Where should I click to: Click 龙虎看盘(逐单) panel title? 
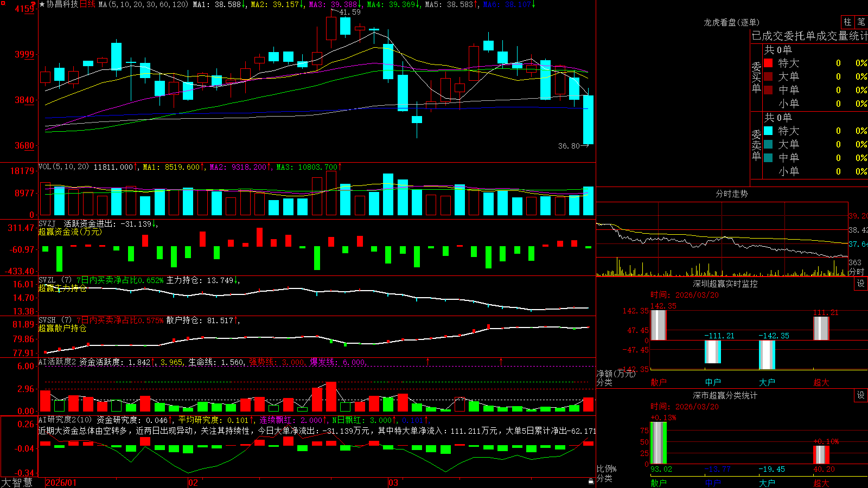coord(731,22)
